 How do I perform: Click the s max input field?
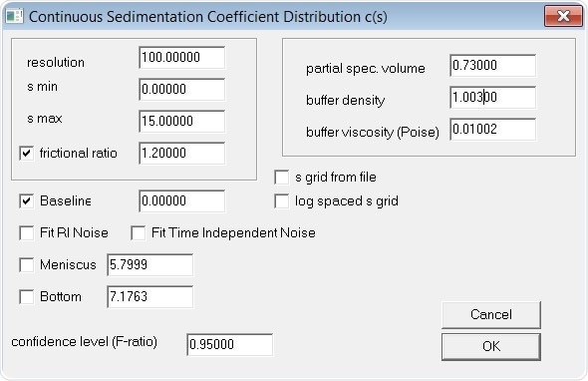pos(181,122)
